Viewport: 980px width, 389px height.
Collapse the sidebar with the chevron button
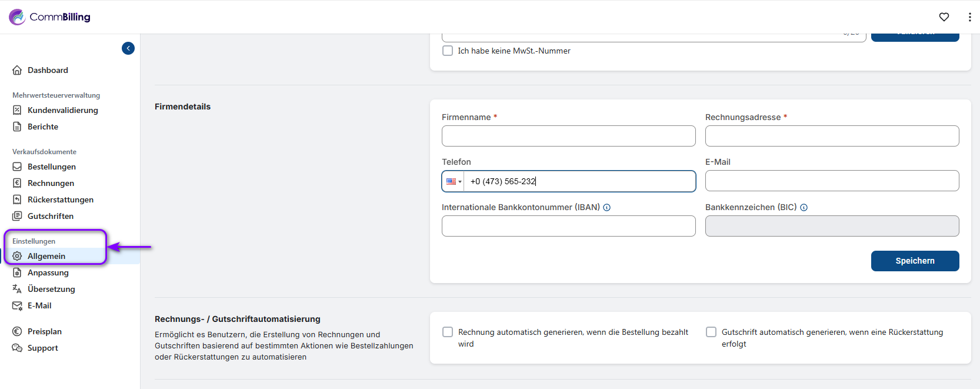(x=128, y=48)
